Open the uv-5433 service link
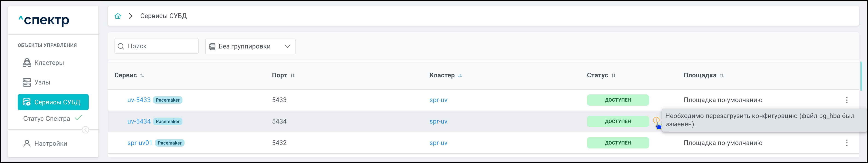The width and height of the screenshot is (868, 163). pos(139,100)
